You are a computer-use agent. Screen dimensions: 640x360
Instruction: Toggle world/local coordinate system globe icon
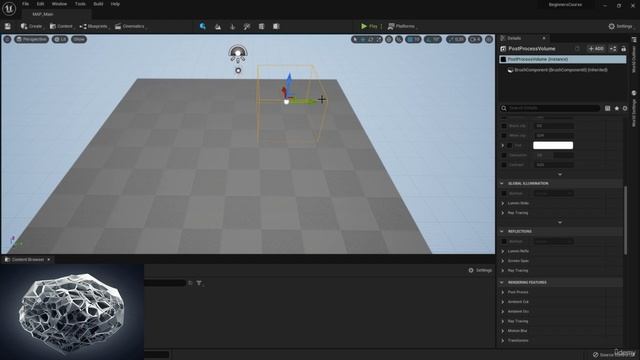tap(389, 39)
